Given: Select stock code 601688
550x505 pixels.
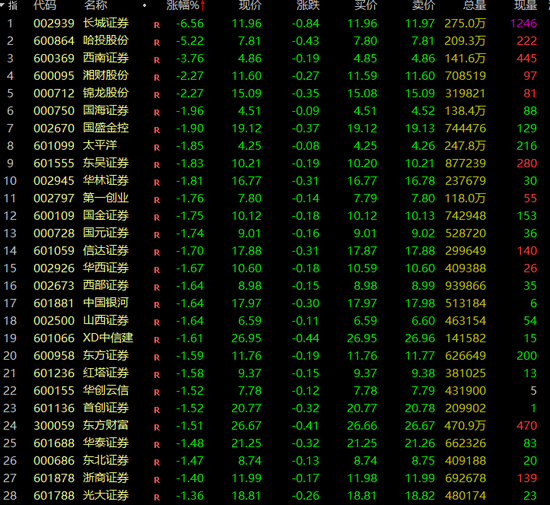Looking at the screenshot, I should [x=54, y=443].
